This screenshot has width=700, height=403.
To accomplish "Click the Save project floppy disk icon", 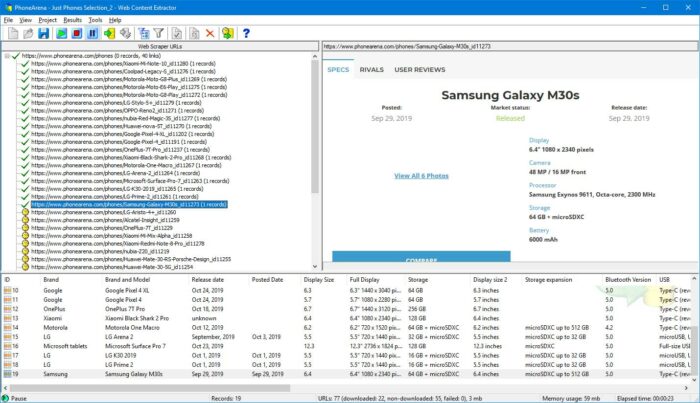I will [43, 33].
